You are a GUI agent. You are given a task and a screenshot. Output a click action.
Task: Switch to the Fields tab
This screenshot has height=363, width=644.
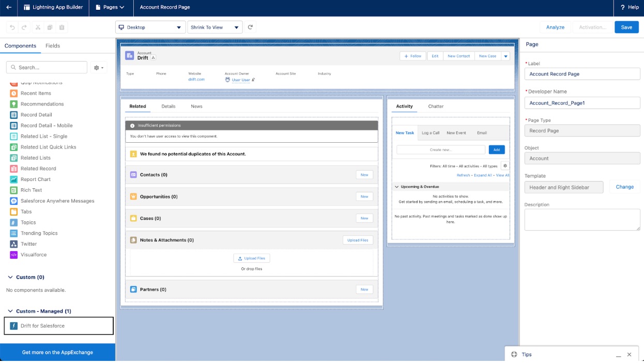[53, 46]
